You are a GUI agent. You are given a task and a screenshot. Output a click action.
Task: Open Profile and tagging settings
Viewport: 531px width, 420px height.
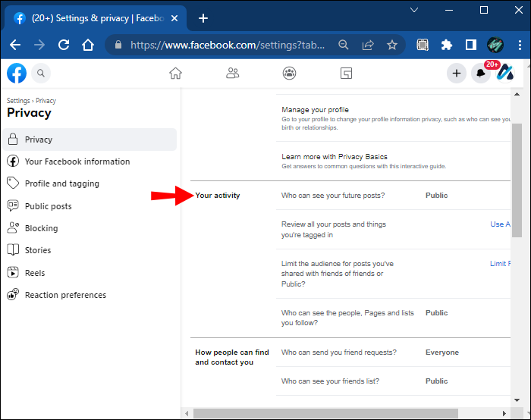point(61,183)
